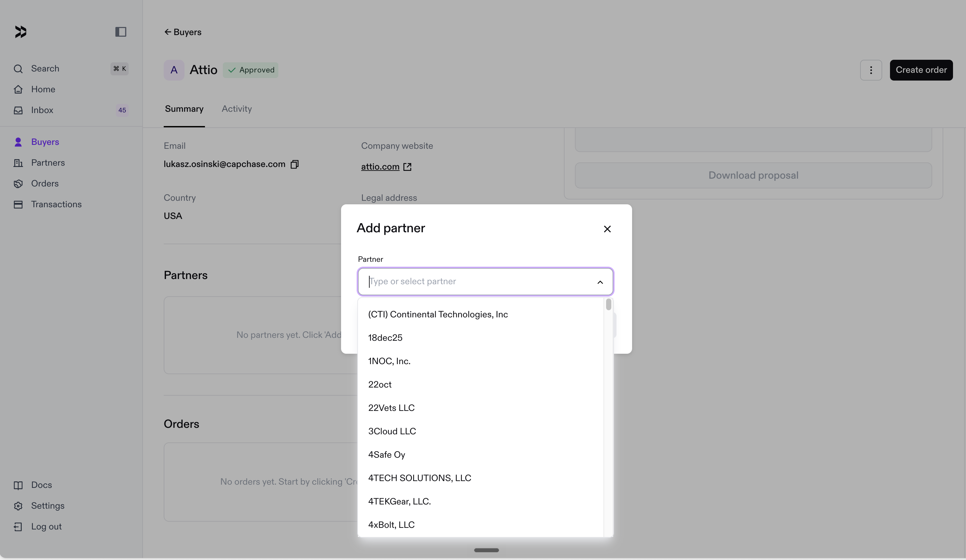
Task: Click the lukasz.osinski@capchase.com email text
Action: click(225, 164)
